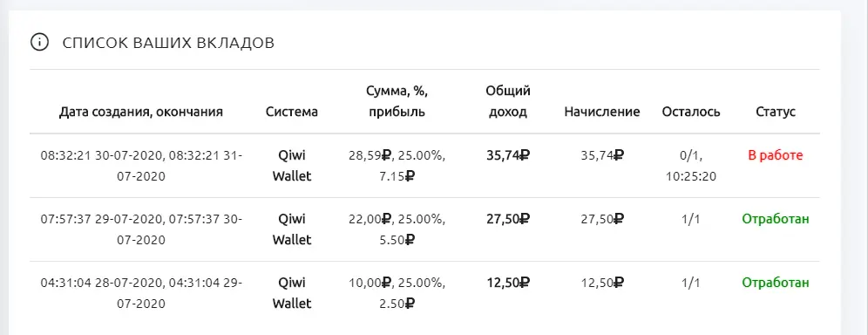Select the 'Сумма, %, прибыль' column header
868x335 pixels.
tap(397, 101)
